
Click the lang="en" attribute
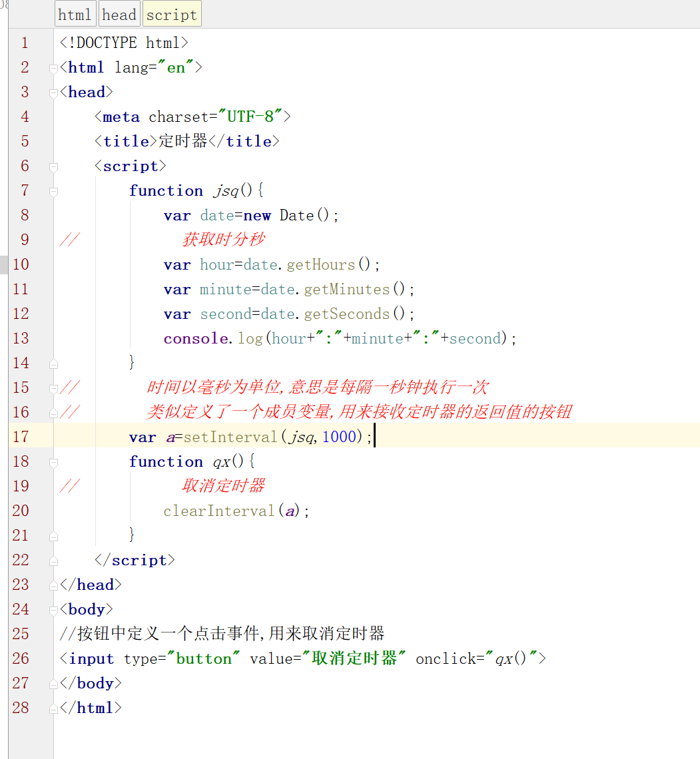pyautogui.click(x=154, y=67)
